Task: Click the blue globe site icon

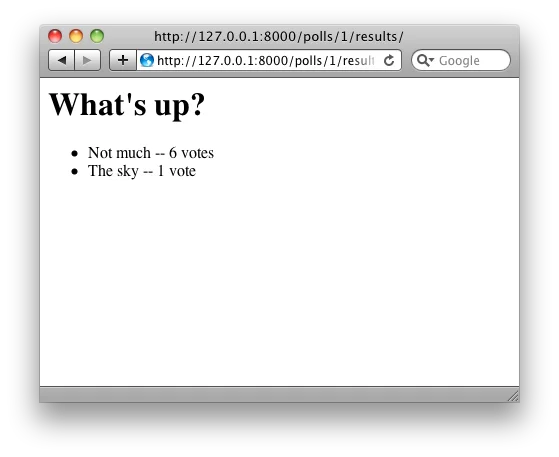Action: point(147,60)
